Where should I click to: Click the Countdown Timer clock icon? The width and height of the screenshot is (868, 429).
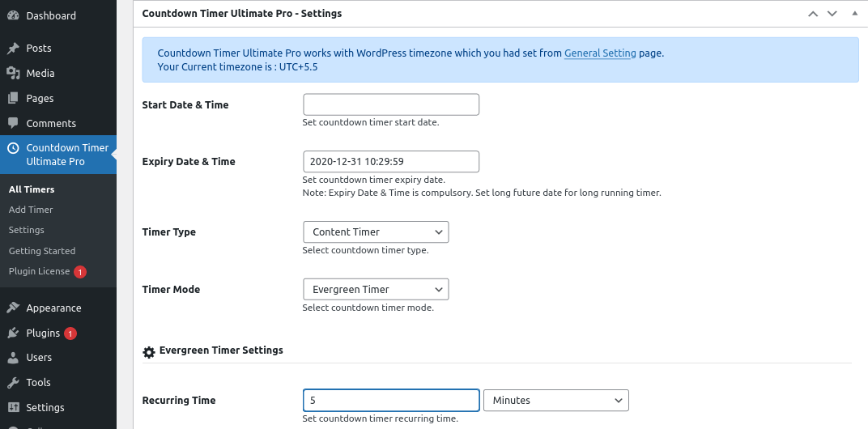(13, 148)
